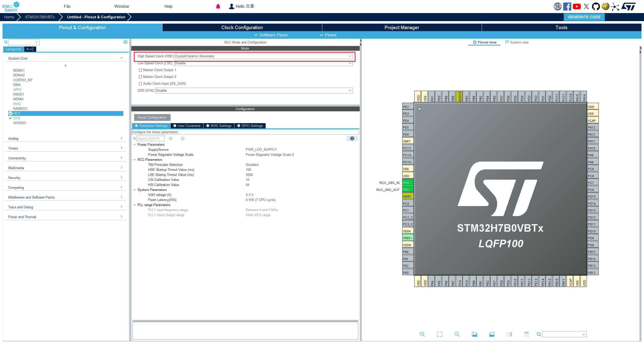
Task: Open the notification bell
Action: tap(218, 6)
